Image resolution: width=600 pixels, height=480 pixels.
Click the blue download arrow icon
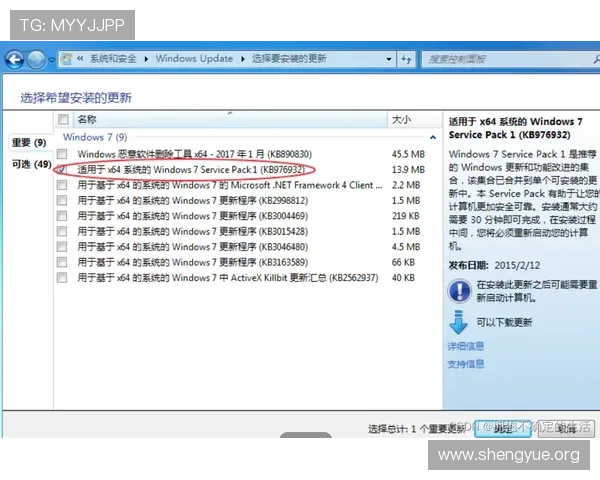point(458,322)
